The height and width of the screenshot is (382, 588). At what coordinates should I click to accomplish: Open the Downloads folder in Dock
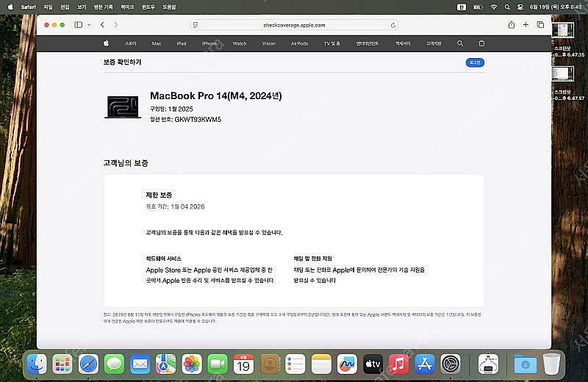point(525,364)
